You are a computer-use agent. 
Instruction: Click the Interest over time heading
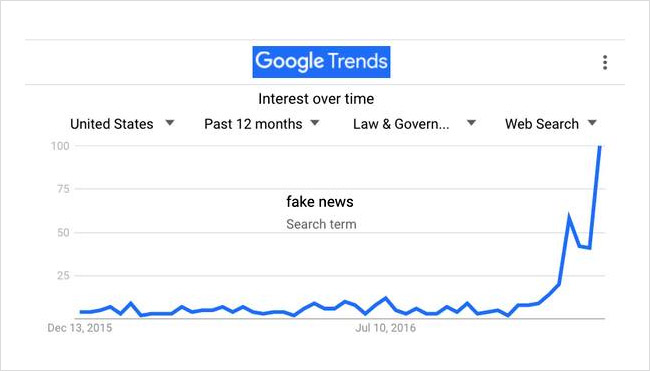(316, 99)
